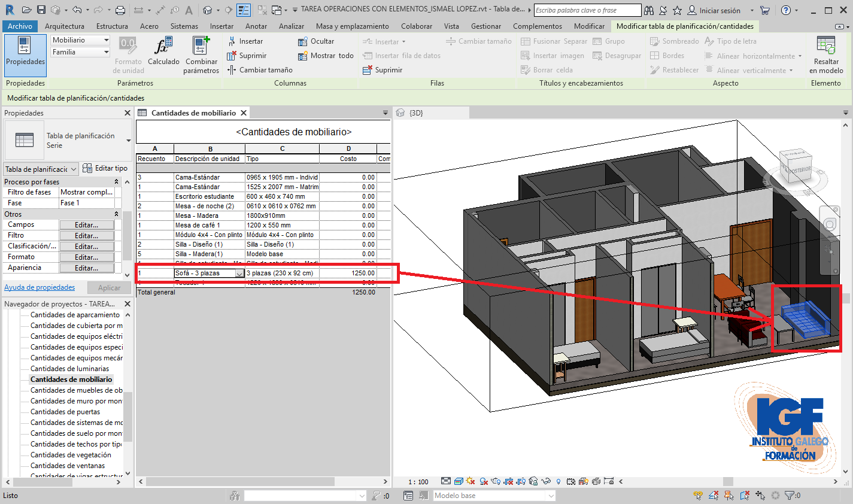This screenshot has width=853, height=504.
Task: Open the Mobiliario category dropdown
Action: [x=107, y=40]
